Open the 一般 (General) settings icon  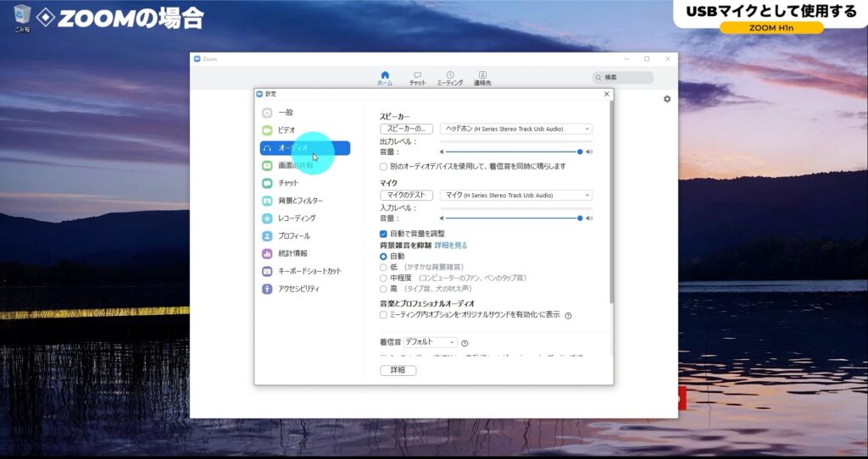[x=267, y=113]
